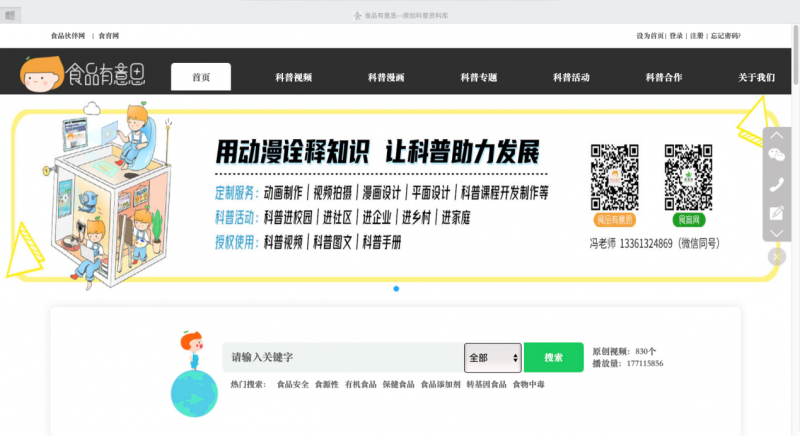Click the floating sidebar up arrow
The height and width of the screenshot is (436, 800).
click(777, 135)
